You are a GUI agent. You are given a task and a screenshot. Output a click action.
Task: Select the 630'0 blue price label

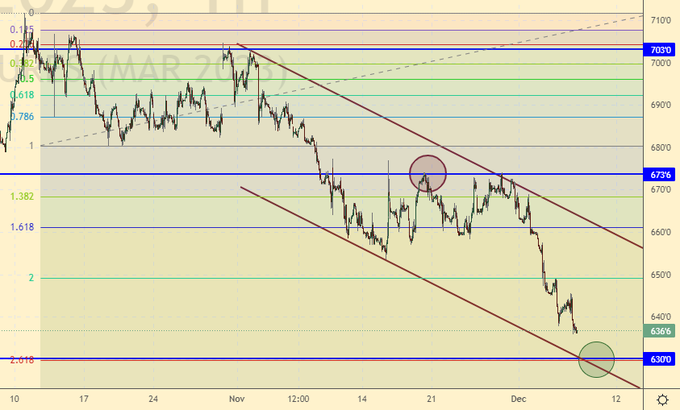[x=661, y=359]
